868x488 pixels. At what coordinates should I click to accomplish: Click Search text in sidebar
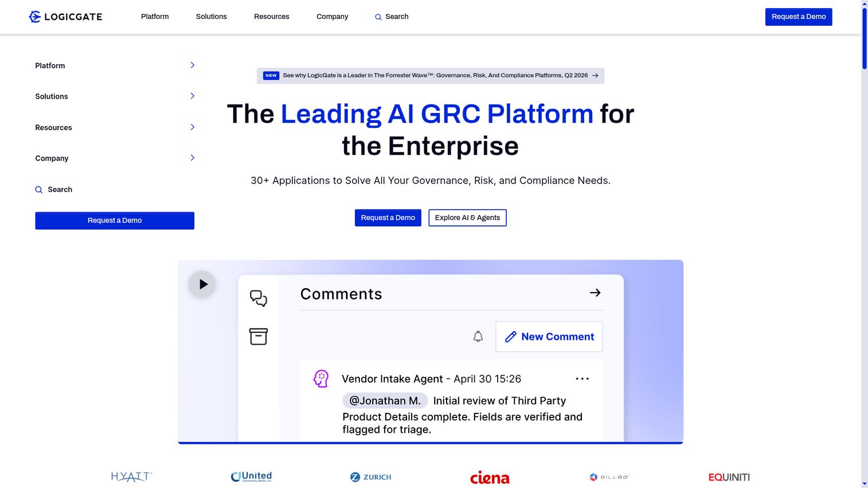point(60,190)
